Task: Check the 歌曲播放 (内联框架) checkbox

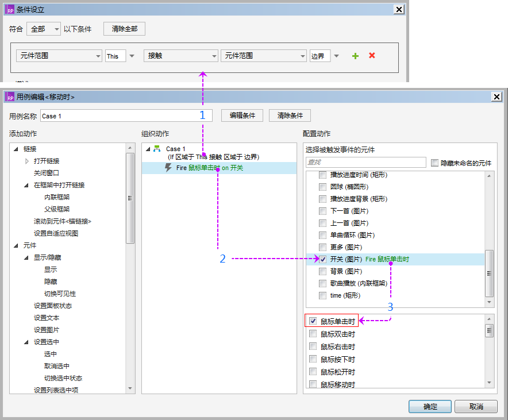Action: (323, 283)
